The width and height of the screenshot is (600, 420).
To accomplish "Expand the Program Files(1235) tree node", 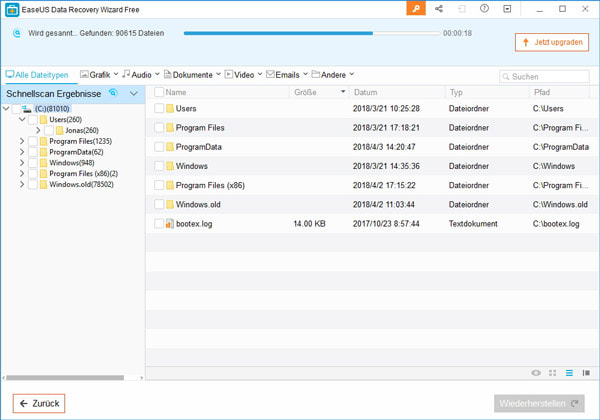I will point(22,141).
